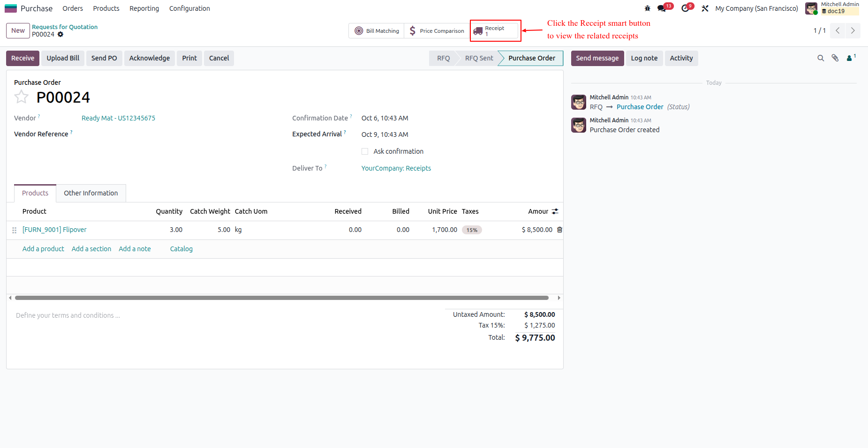868x448 pixels.
Task: Switch to the Other Information tab
Action: tap(91, 193)
